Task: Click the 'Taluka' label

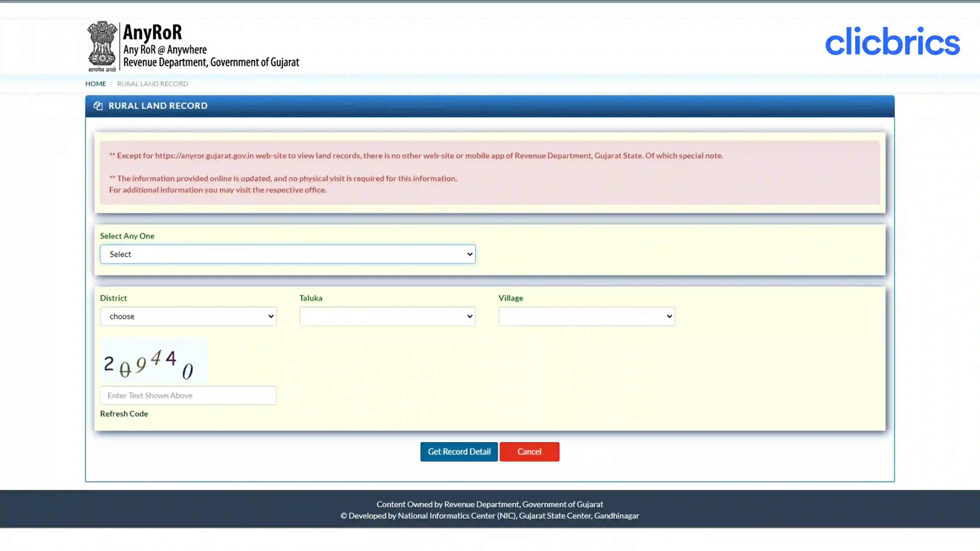Action: point(311,298)
